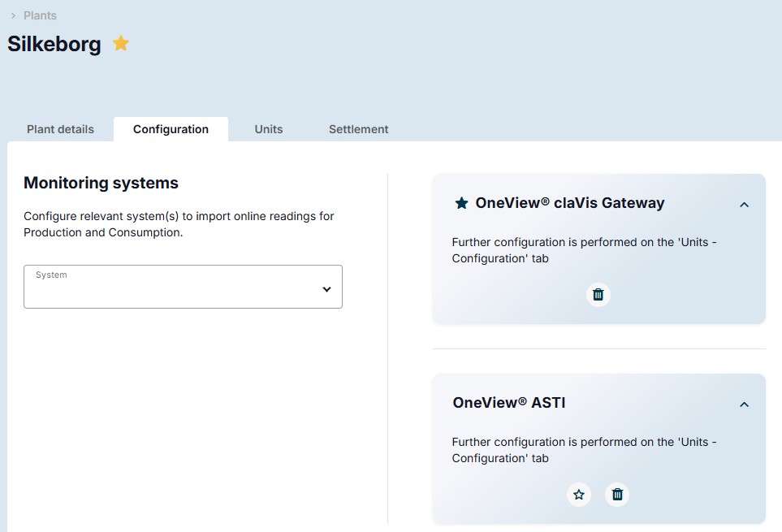Viewport: 782px width, 532px height.
Task: Mark OneView ASTI with the outline star
Action: point(578,494)
